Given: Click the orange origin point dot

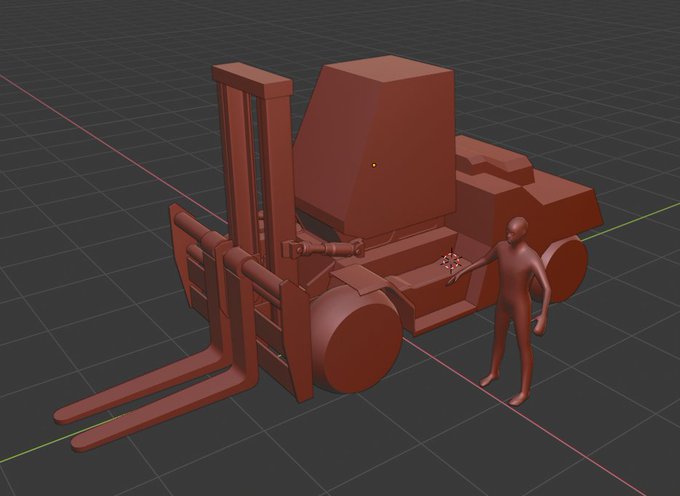Looking at the screenshot, I should pyautogui.click(x=374, y=165).
